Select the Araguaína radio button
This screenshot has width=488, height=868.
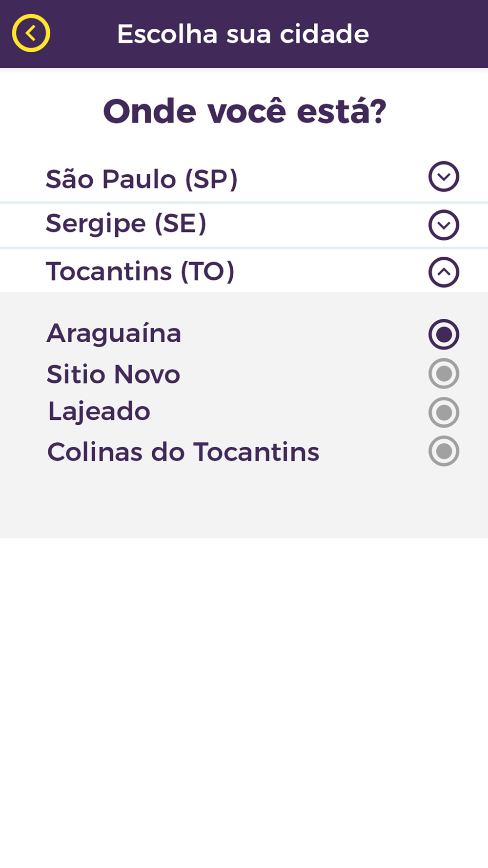coord(444,334)
